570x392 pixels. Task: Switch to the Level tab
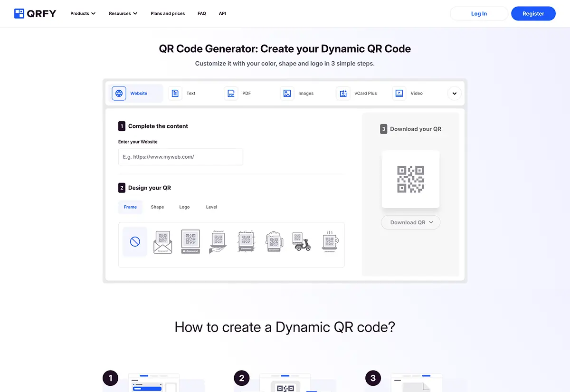pyautogui.click(x=211, y=207)
